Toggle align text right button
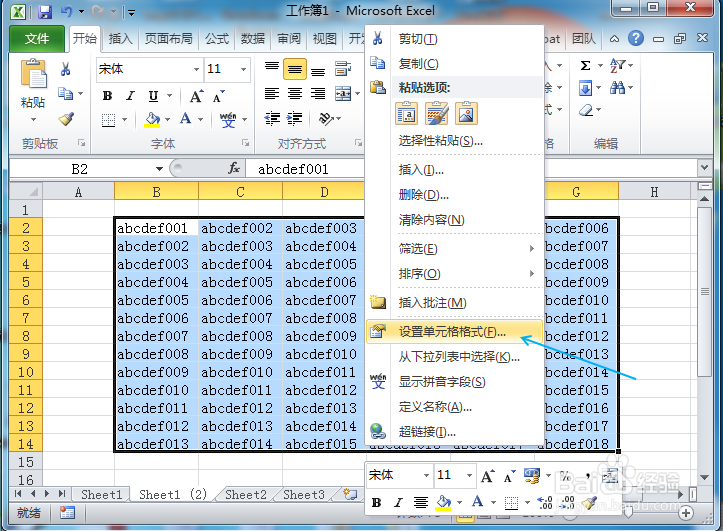Screen dimensions: 723x531 (x=318, y=94)
